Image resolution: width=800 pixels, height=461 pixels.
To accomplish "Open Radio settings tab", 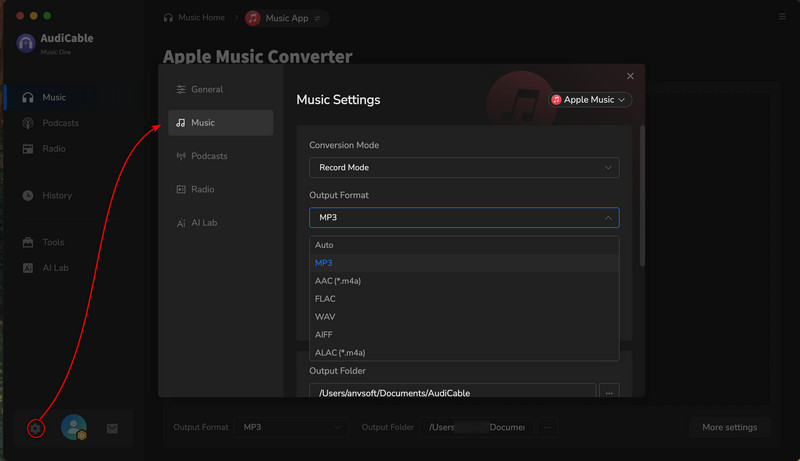I will pyautogui.click(x=220, y=189).
